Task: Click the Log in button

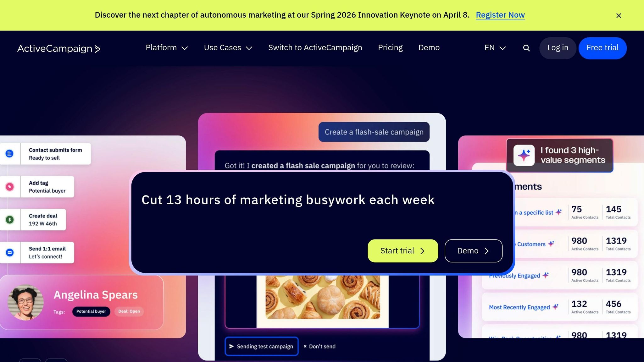Action: (558, 48)
